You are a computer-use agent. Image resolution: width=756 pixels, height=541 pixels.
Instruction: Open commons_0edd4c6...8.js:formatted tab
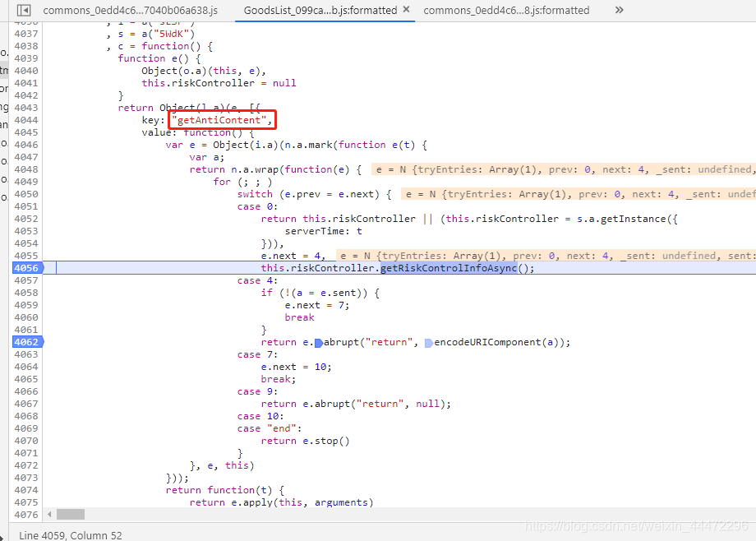(506, 10)
